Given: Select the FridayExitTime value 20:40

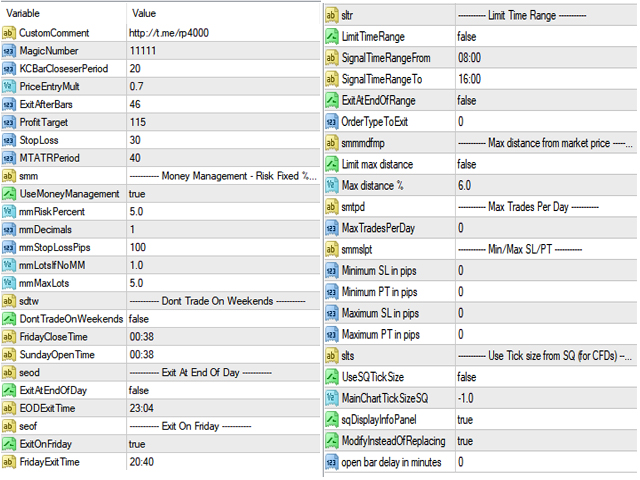Looking at the screenshot, I should point(142,462).
